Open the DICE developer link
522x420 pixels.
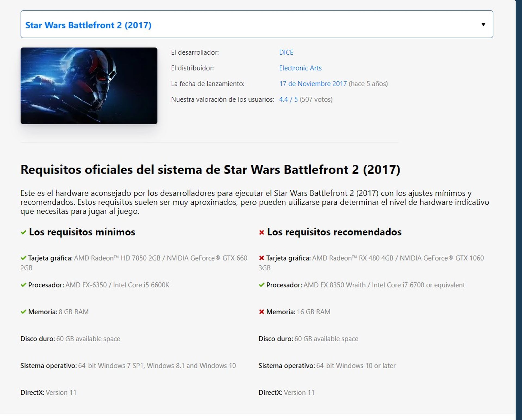pyautogui.click(x=286, y=52)
